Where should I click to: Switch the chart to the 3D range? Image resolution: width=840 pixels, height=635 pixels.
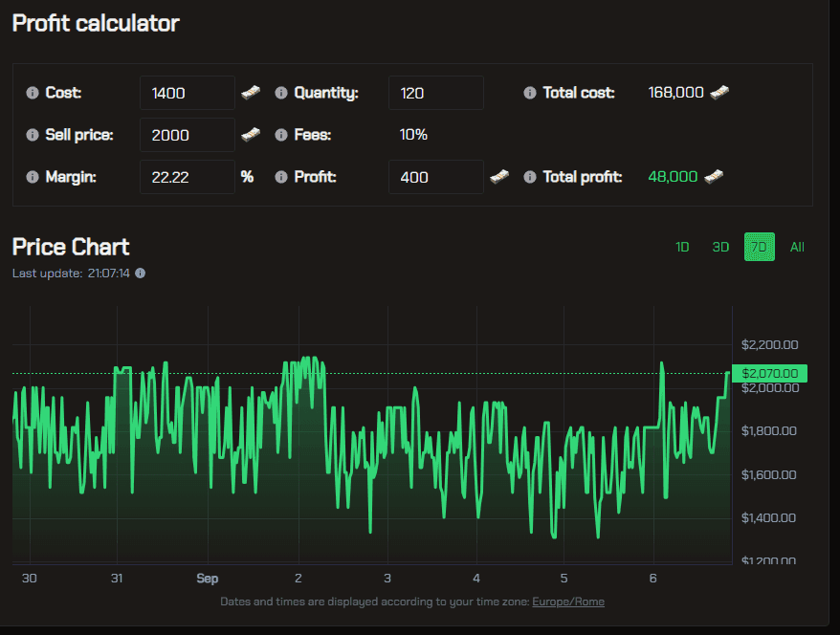pyautogui.click(x=720, y=247)
